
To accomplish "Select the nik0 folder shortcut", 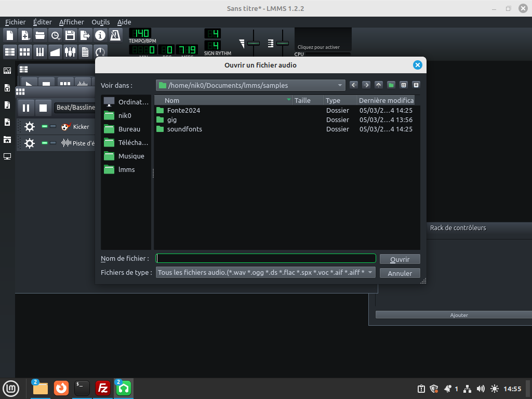I will click(126, 115).
